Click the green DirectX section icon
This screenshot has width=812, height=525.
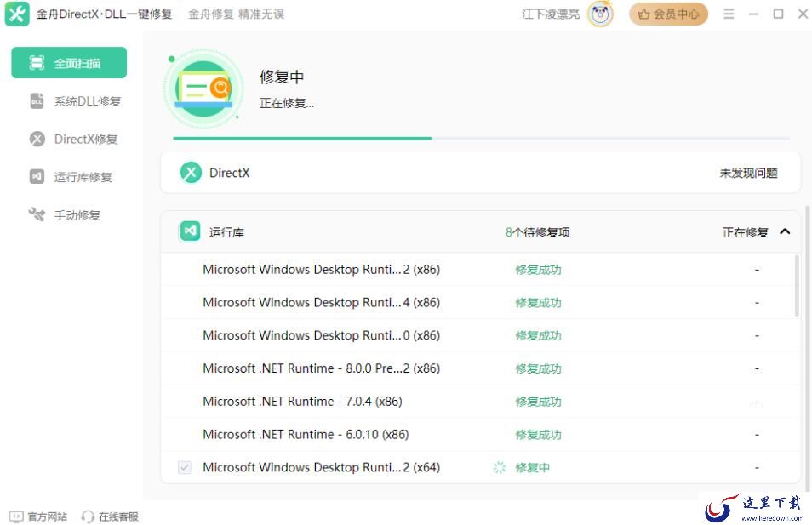tap(191, 173)
